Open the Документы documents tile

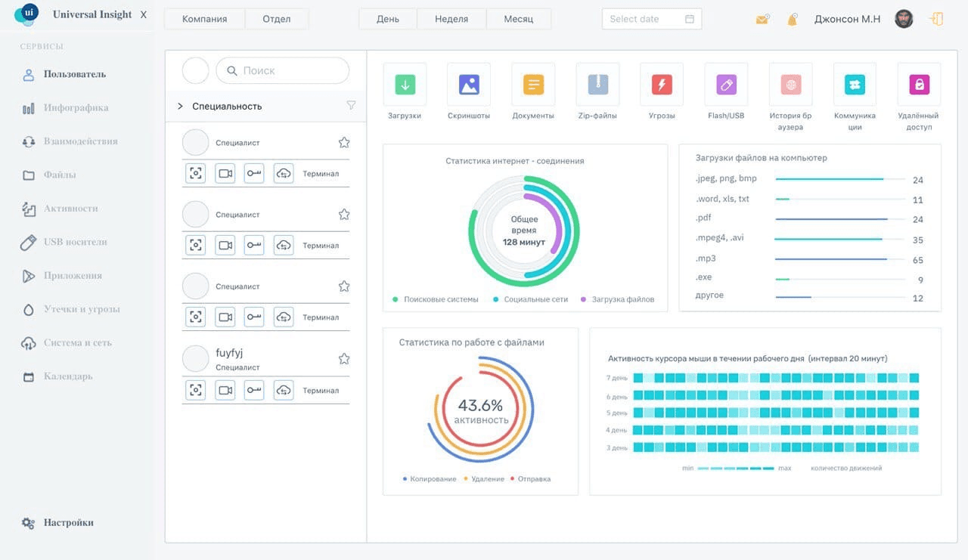533,85
